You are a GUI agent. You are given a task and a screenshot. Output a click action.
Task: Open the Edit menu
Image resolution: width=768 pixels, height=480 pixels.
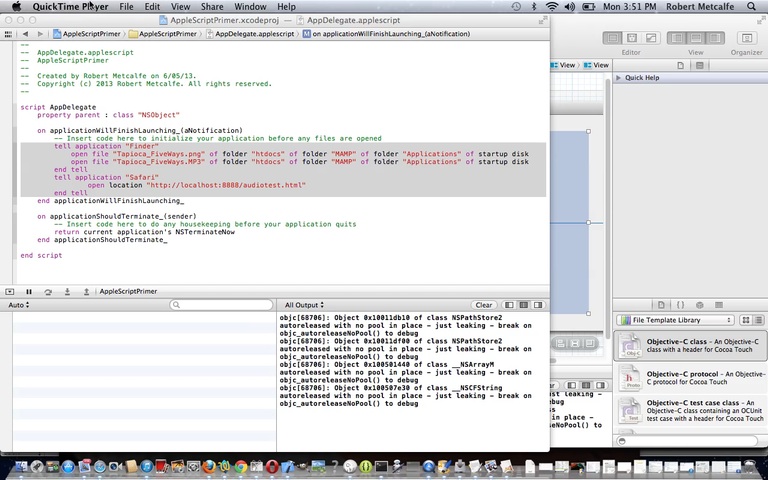pyautogui.click(x=152, y=6)
